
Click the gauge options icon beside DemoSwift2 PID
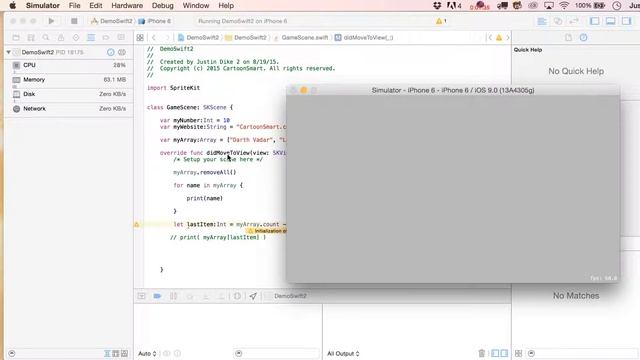click(111, 52)
